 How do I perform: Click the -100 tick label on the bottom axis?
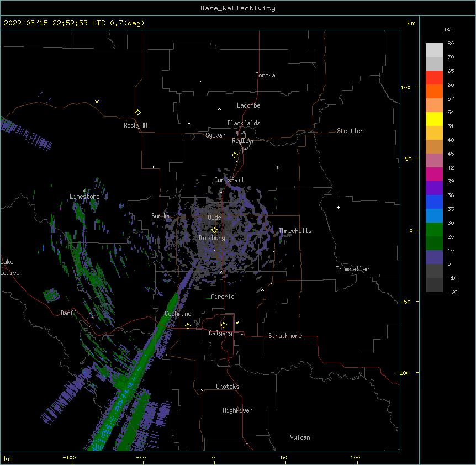coord(69,458)
